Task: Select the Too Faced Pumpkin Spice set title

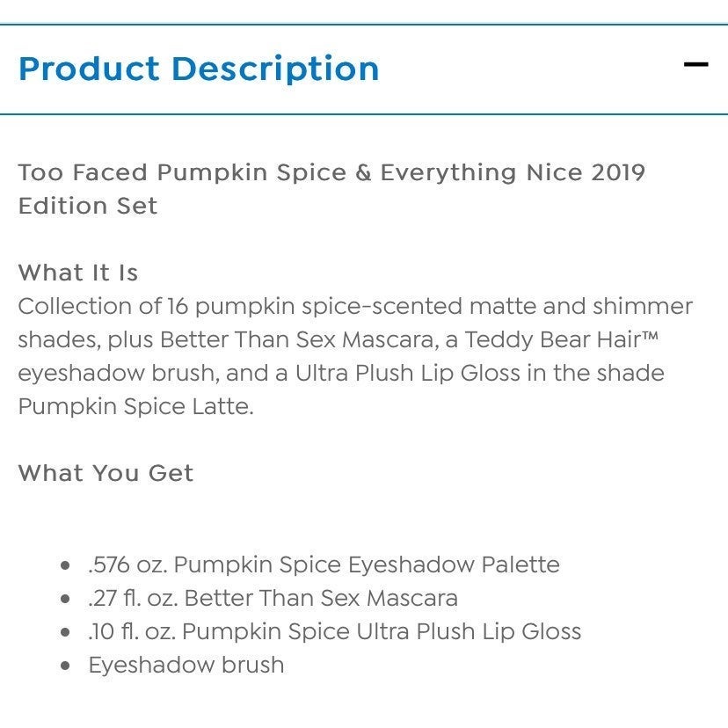Action: 331,189
